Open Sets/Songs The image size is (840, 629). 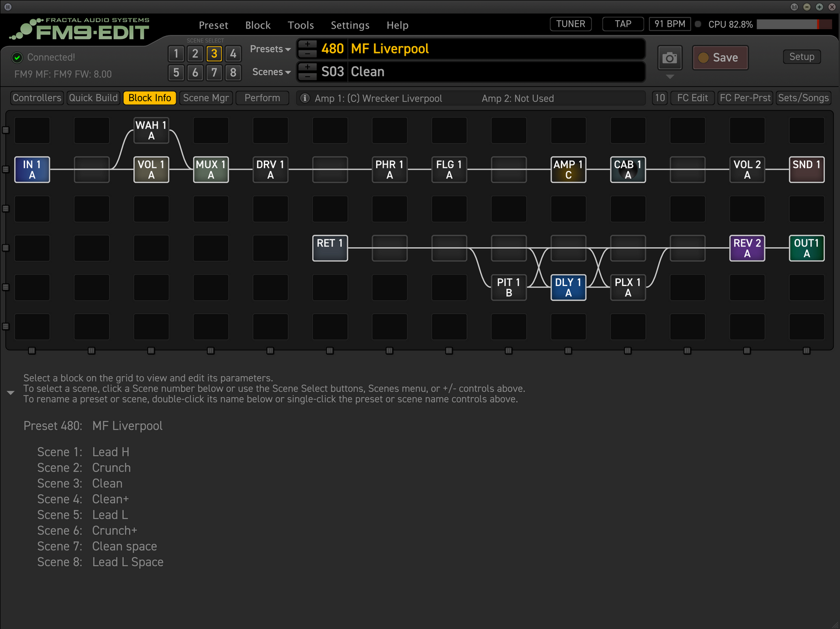[803, 98]
